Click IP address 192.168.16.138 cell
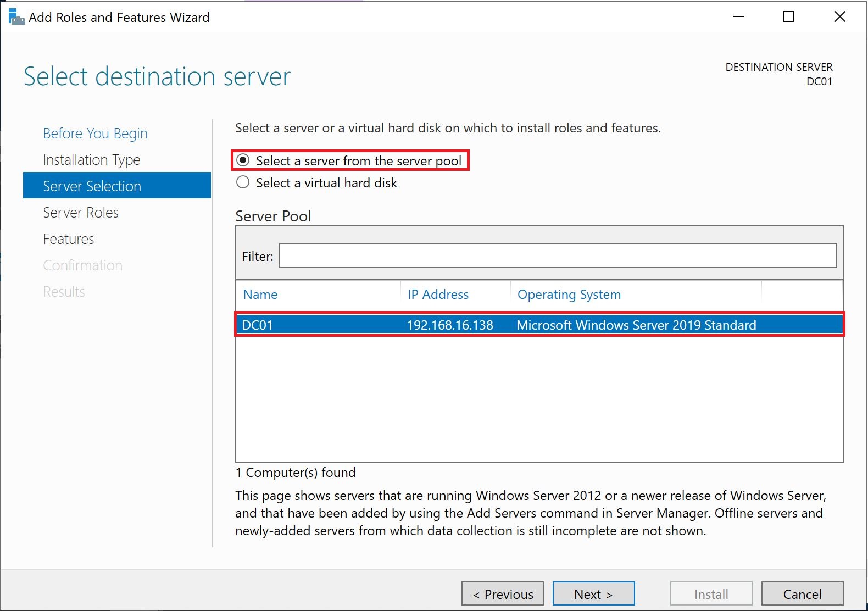Screen dimensions: 868x611 coord(450,325)
